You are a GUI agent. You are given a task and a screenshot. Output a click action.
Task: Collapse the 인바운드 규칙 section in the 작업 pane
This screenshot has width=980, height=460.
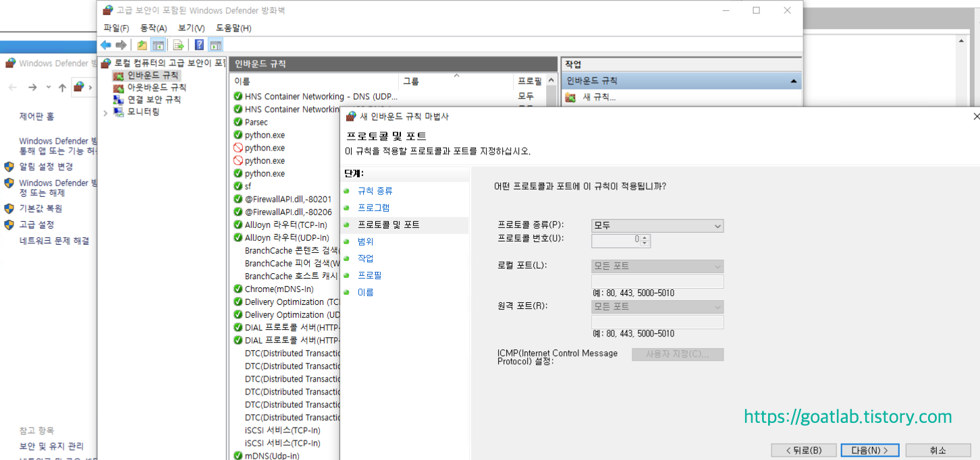794,81
